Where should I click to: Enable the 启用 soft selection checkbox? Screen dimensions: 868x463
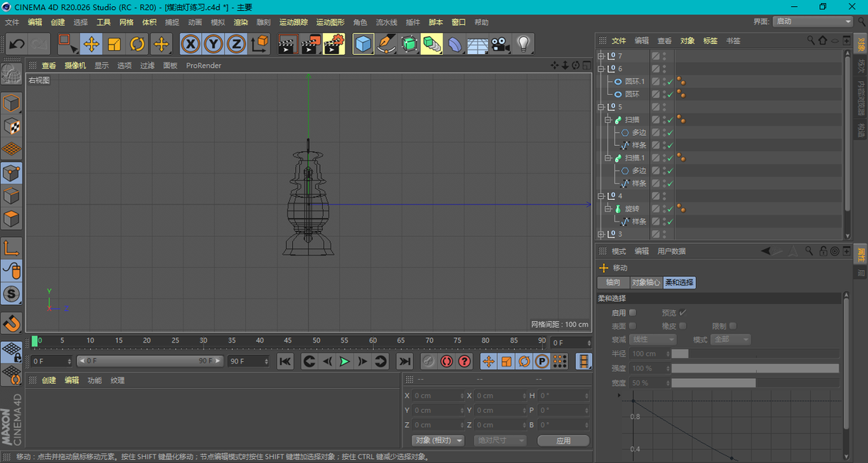coord(633,313)
